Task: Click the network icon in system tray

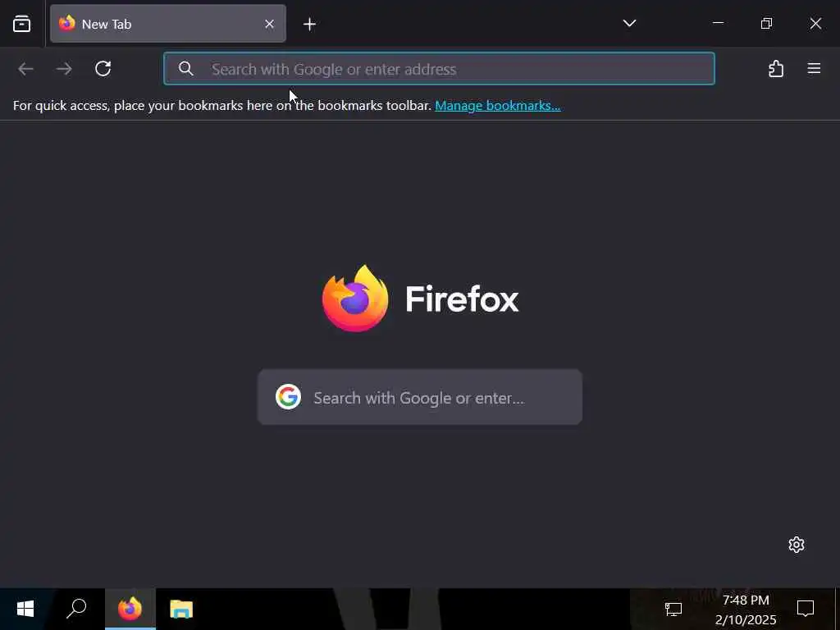Action: click(x=673, y=609)
